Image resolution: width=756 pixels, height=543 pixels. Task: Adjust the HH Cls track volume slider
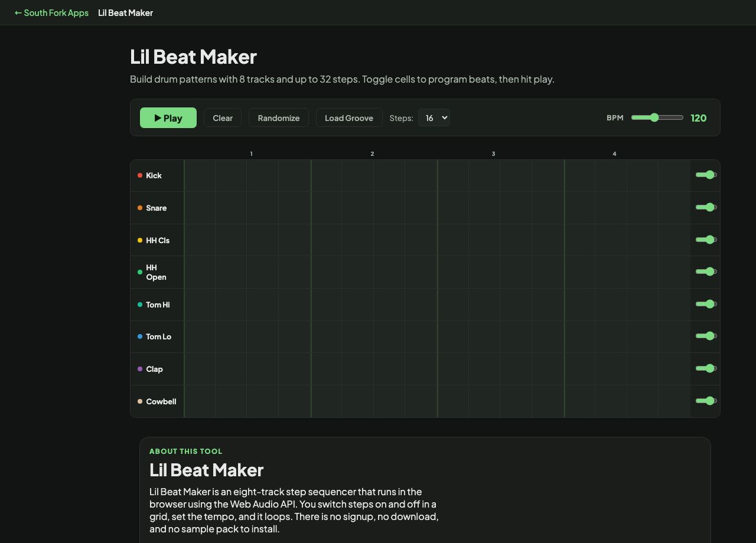(706, 240)
